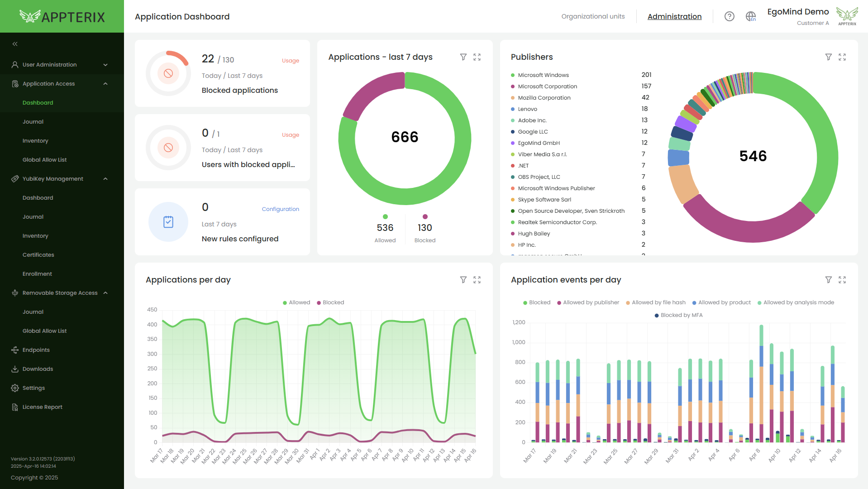Click the Usage link for Blocked applications

[x=290, y=61]
